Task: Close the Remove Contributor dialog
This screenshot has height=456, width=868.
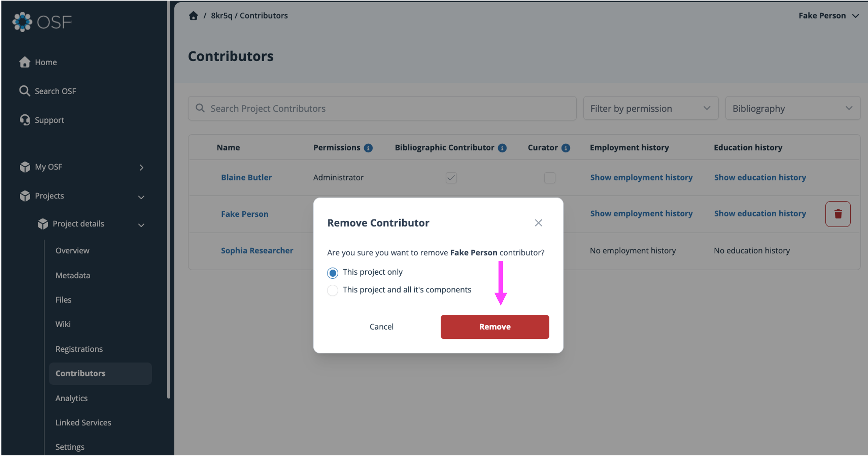Action: 538,223
